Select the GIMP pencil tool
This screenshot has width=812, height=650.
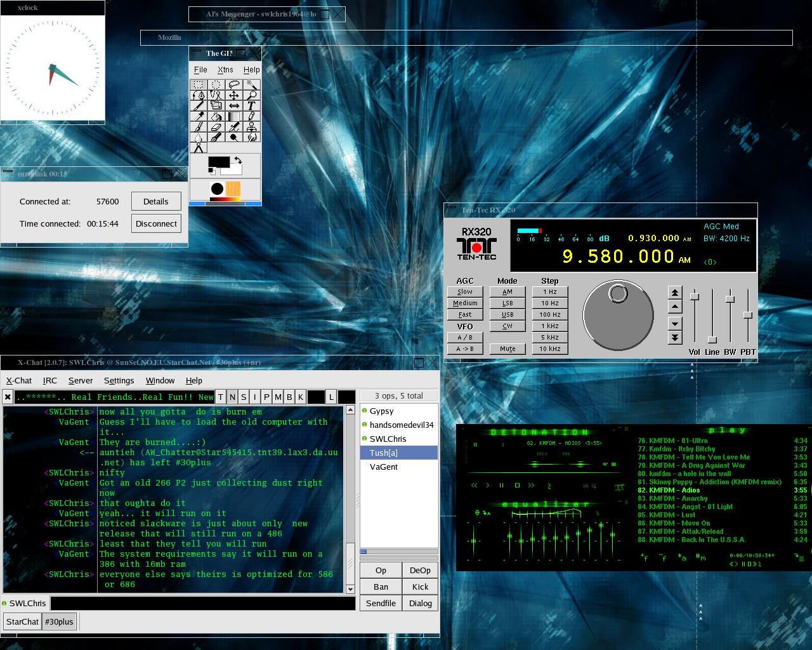[x=252, y=117]
